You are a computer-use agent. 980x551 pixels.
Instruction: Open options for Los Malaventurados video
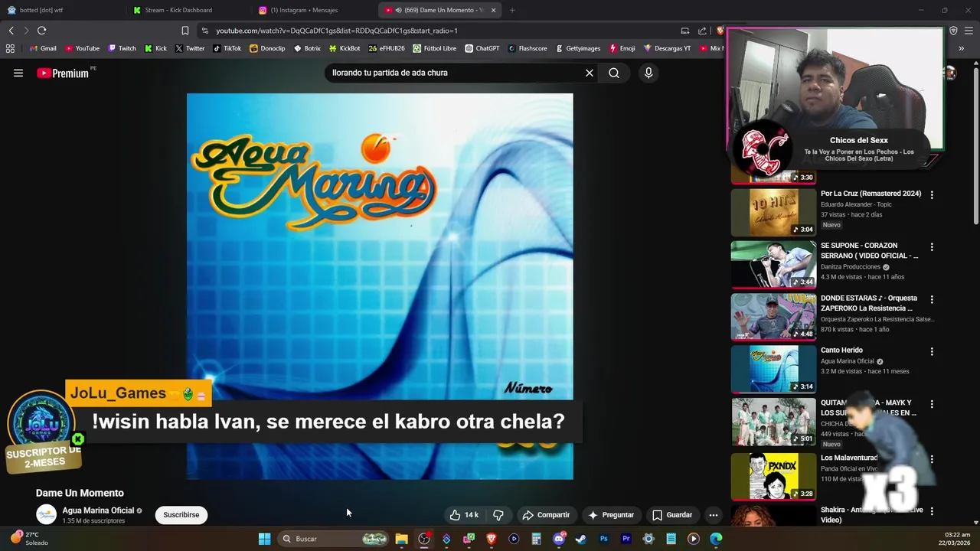point(932,459)
